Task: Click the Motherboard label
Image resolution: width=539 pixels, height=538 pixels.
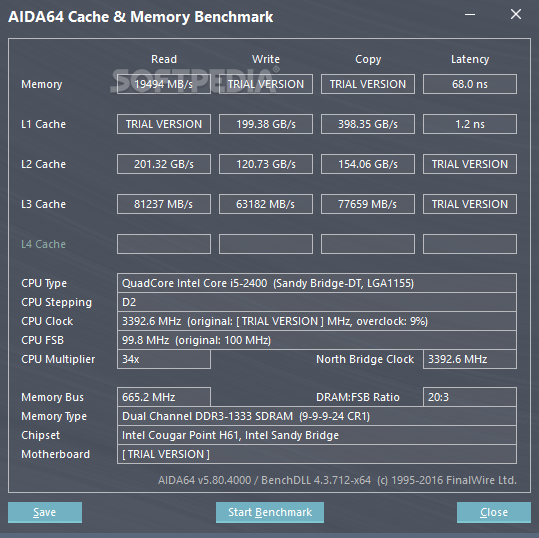Action: click(x=55, y=454)
